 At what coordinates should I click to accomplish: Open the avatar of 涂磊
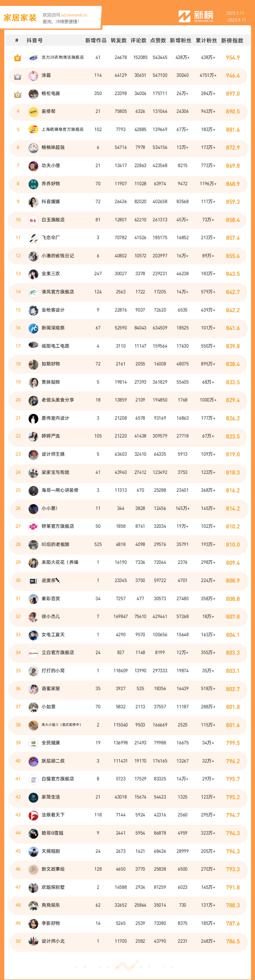(34, 76)
